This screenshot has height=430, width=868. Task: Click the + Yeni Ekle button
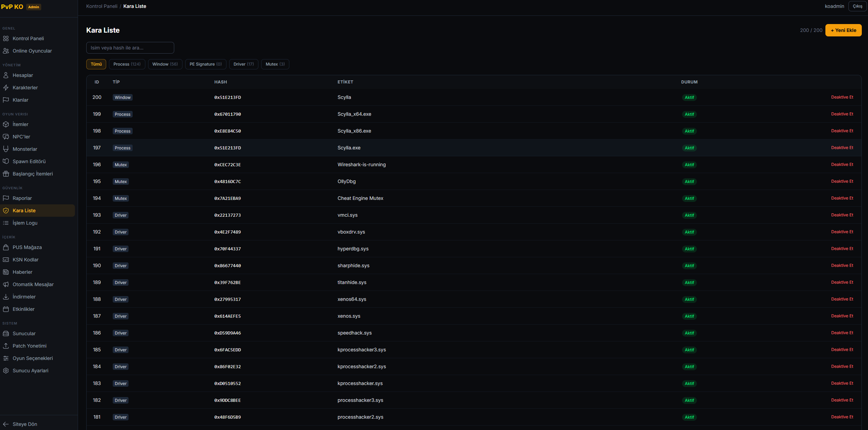pos(844,30)
